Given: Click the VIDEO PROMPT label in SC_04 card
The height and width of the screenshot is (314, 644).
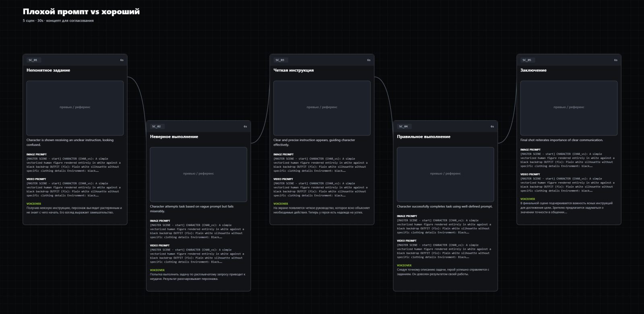Looking at the screenshot, I should [x=407, y=240].
